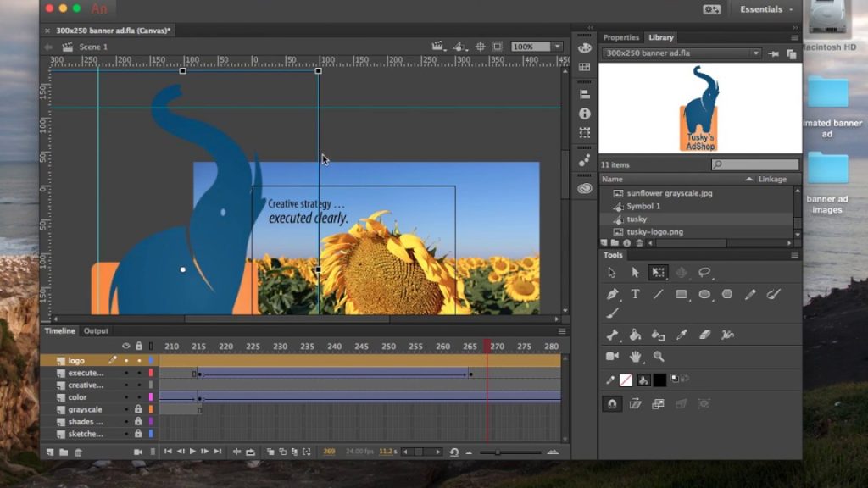
Task: Click the Zoom magnifier tool
Action: pos(659,357)
